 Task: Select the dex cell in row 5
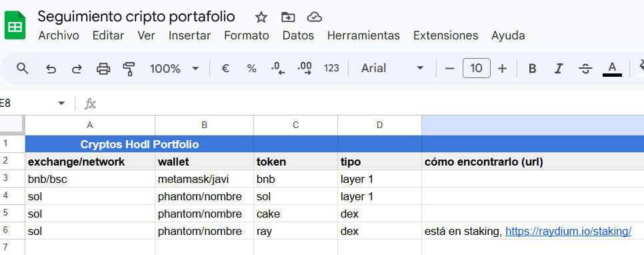[379, 214]
